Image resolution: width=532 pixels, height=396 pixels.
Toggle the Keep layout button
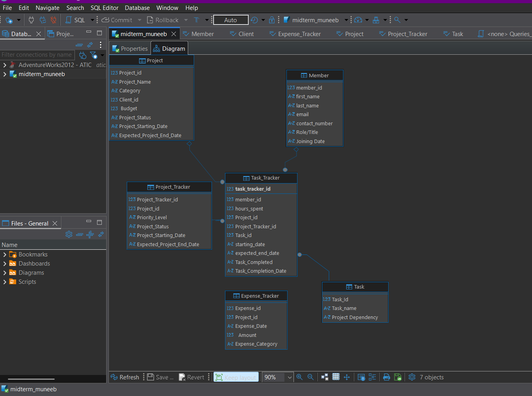[x=236, y=377]
